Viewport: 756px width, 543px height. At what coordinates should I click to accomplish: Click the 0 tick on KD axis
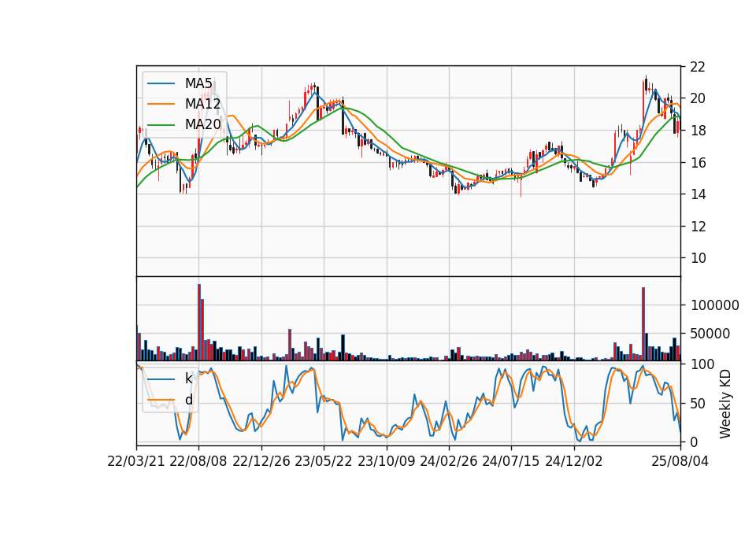695,441
